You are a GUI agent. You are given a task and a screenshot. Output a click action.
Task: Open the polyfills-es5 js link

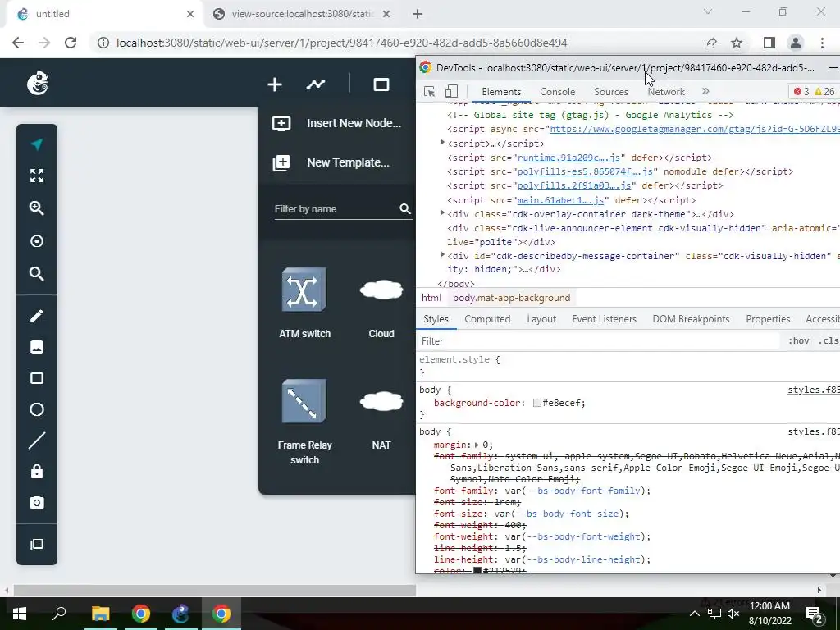click(x=585, y=171)
